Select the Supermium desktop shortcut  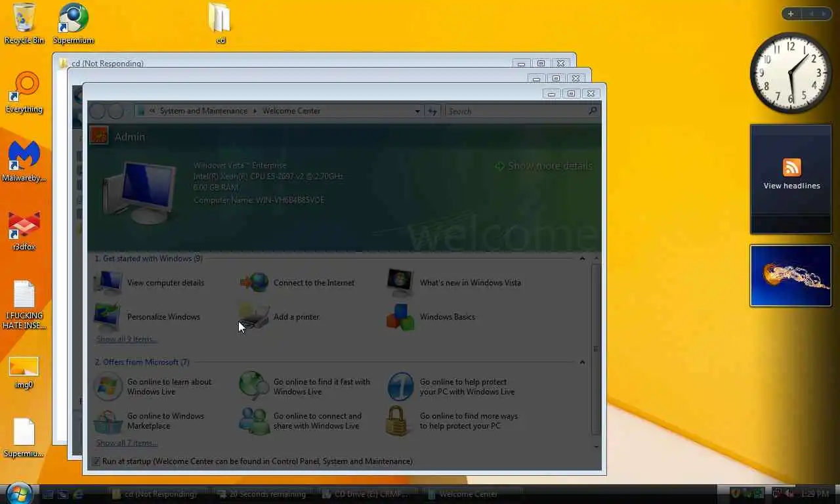coord(73,24)
